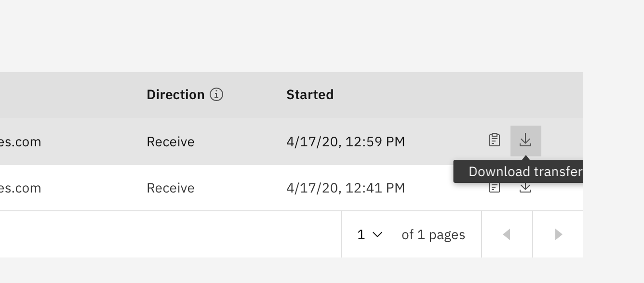This screenshot has width=644, height=283.
Task: Click the download icon on the second row
Action: 525,187
